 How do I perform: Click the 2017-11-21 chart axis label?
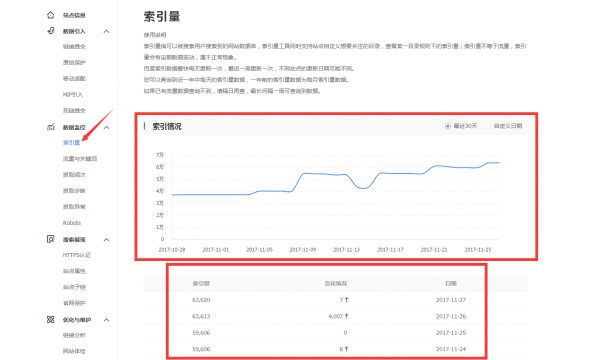[x=434, y=249]
